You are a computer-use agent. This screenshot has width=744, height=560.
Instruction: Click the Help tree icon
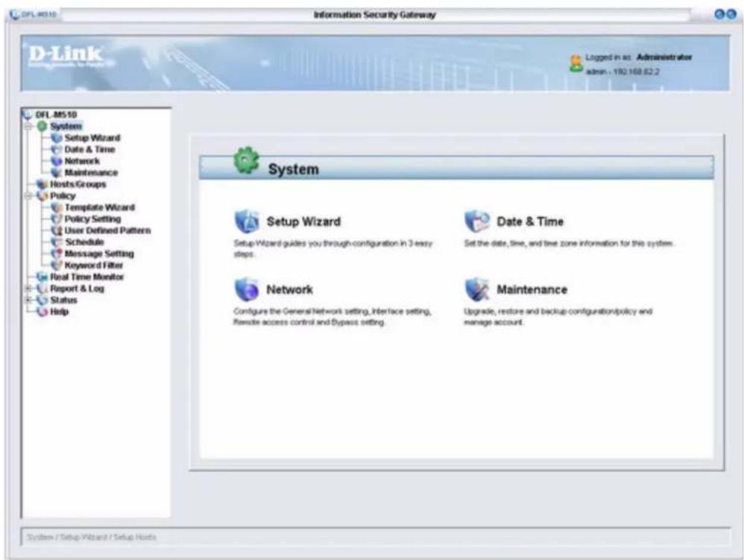[x=42, y=312]
